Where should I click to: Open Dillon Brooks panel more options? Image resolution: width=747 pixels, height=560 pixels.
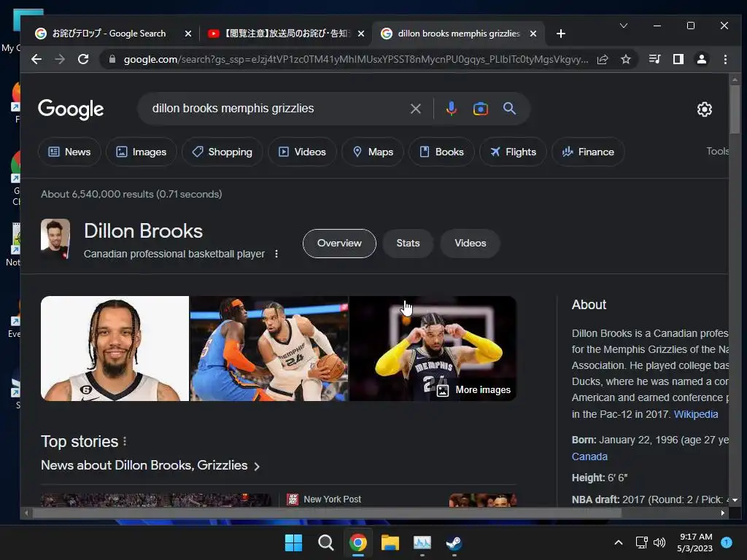click(276, 254)
